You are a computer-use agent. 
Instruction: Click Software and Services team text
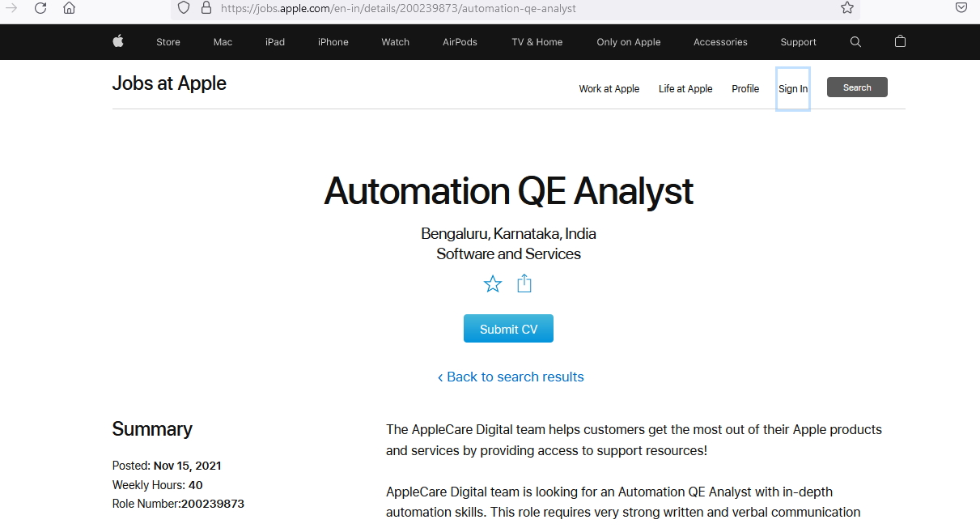(x=508, y=254)
